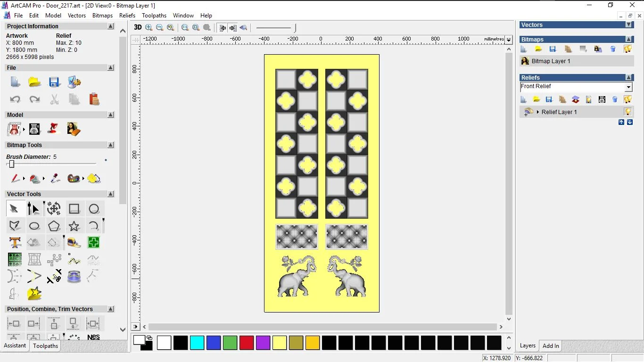The width and height of the screenshot is (644, 362).
Task: Select the Create Star vector tool
Action: pos(74,226)
